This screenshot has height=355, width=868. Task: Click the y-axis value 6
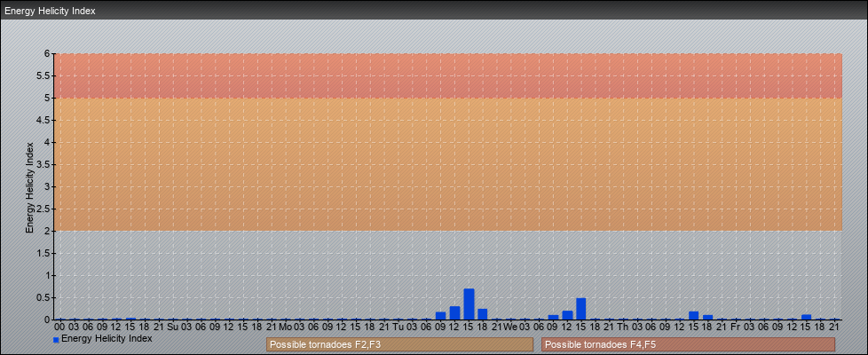point(48,54)
